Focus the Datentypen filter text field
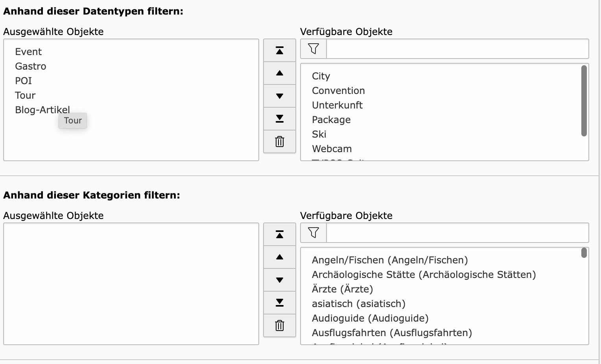The height and width of the screenshot is (364, 601). tap(457, 49)
